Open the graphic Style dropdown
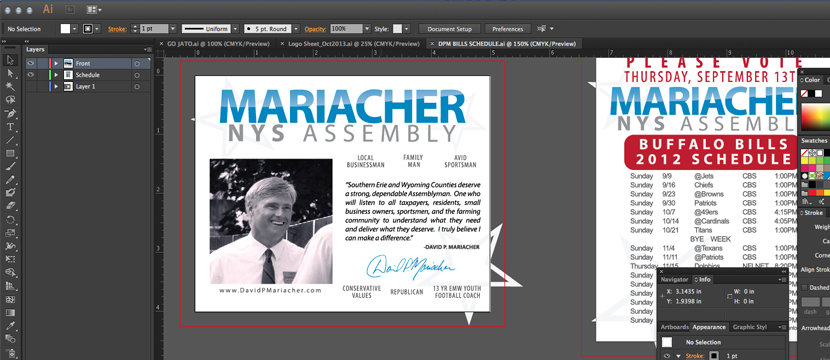830x360 pixels. [406, 29]
